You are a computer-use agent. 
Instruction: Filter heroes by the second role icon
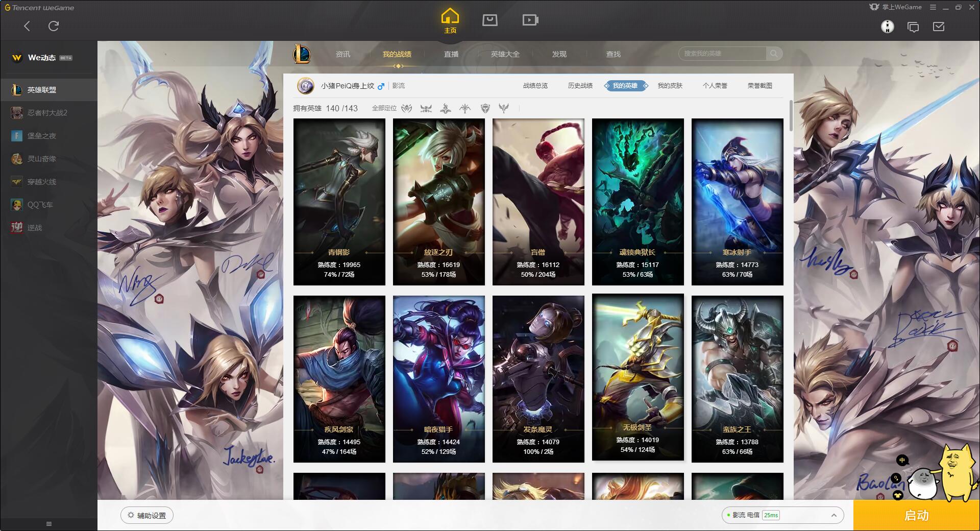click(x=426, y=108)
